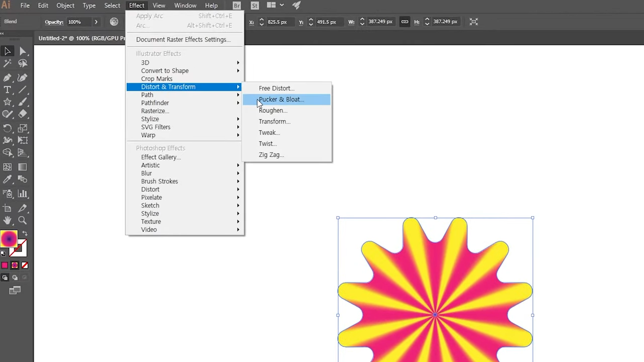This screenshot has height=362, width=644.
Task: Select the Scale tool
Action: click(23, 129)
